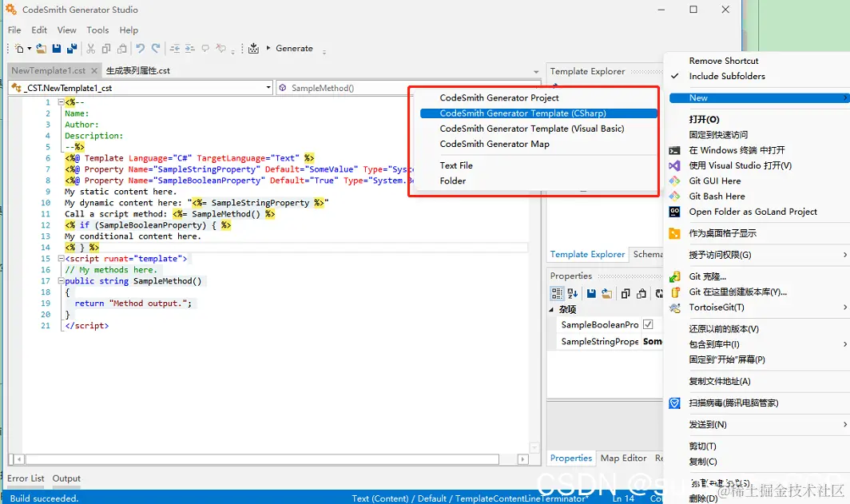This screenshot has width=850, height=504.
Task: Click the Save properties icon in Properties toolbar
Action: [x=591, y=293]
